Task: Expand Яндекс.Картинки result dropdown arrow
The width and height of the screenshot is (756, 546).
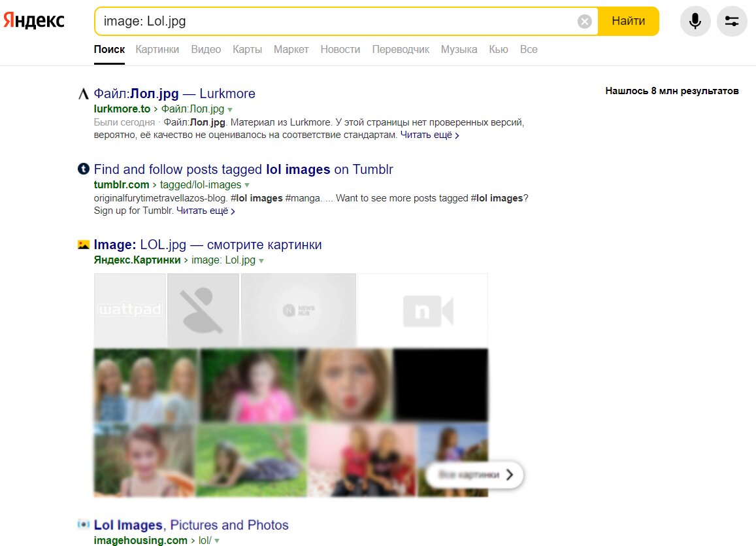Action: click(261, 260)
